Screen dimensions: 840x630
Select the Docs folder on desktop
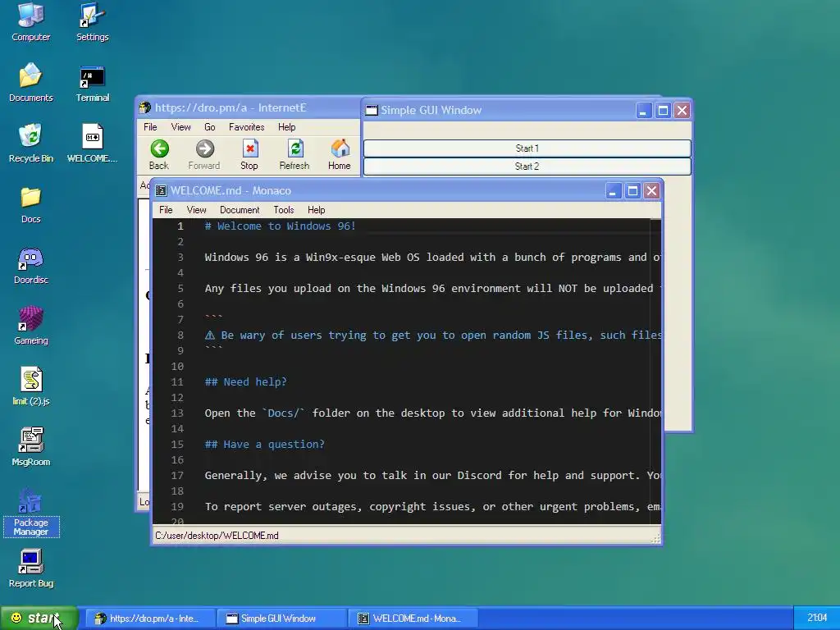[x=30, y=204]
